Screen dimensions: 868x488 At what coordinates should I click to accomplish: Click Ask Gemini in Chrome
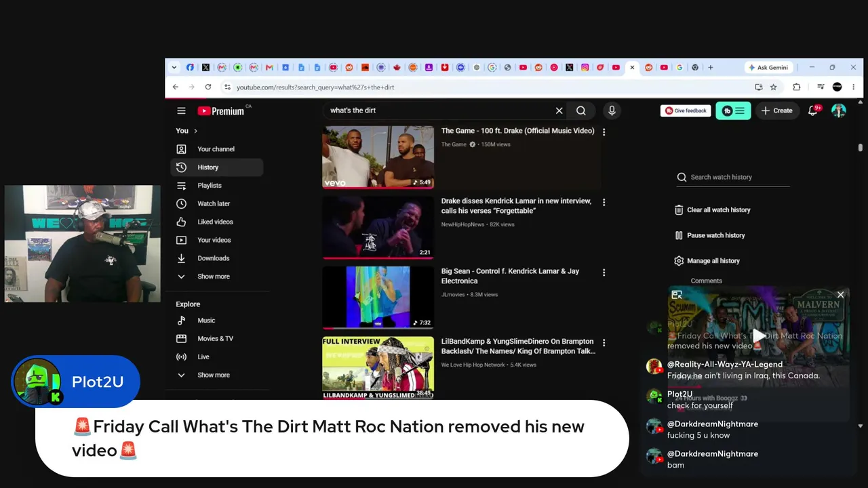point(768,67)
